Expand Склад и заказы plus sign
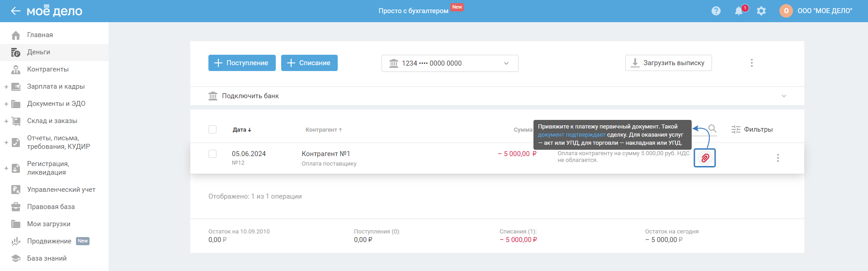 (6, 121)
